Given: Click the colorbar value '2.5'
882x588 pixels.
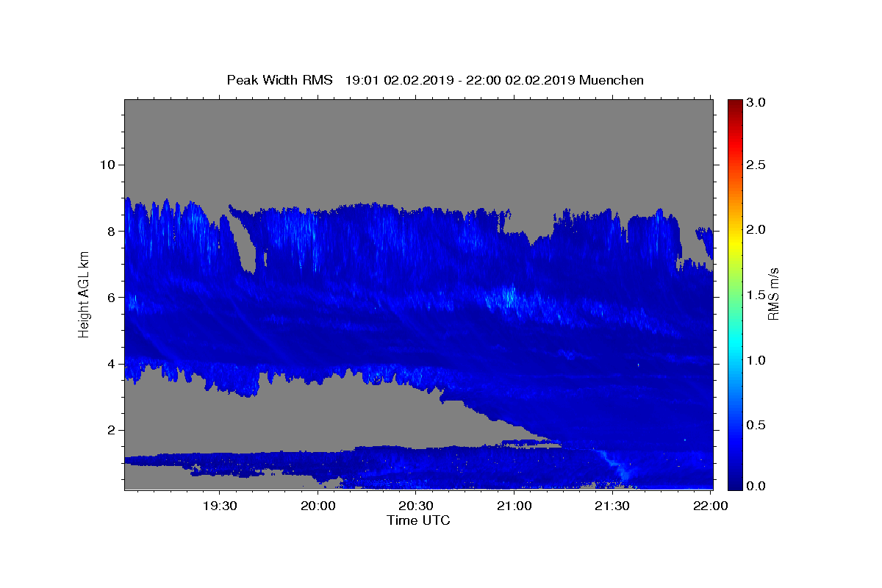Looking at the screenshot, I should [757, 165].
